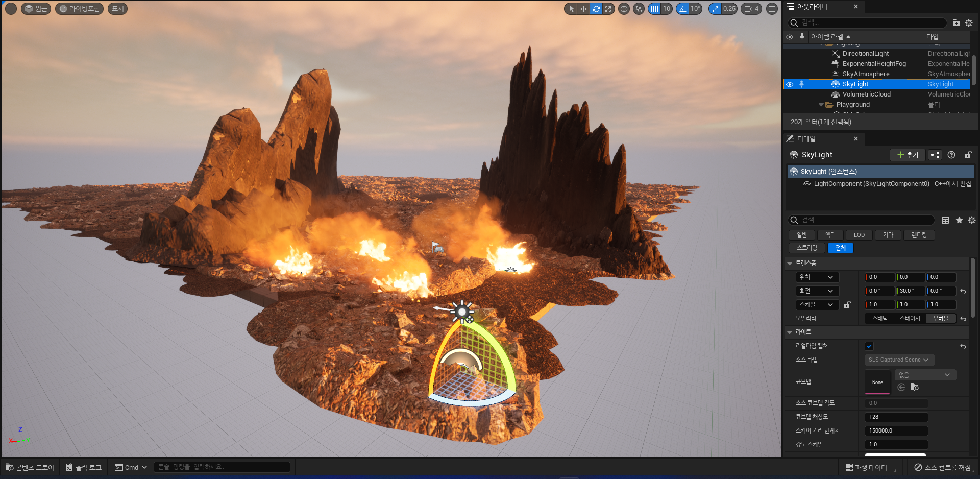This screenshot has height=479, width=980.
Task: Open camera speed 4 setting
Action: (x=751, y=9)
